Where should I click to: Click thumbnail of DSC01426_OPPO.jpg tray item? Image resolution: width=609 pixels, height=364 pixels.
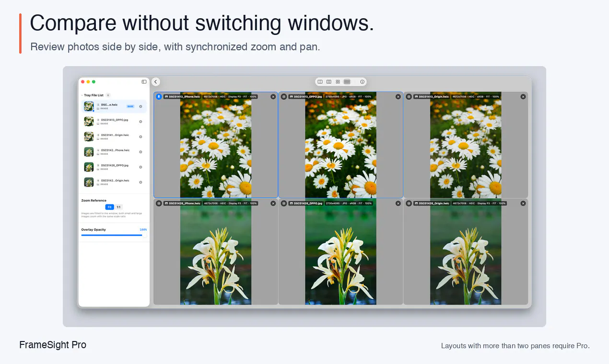(x=89, y=167)
